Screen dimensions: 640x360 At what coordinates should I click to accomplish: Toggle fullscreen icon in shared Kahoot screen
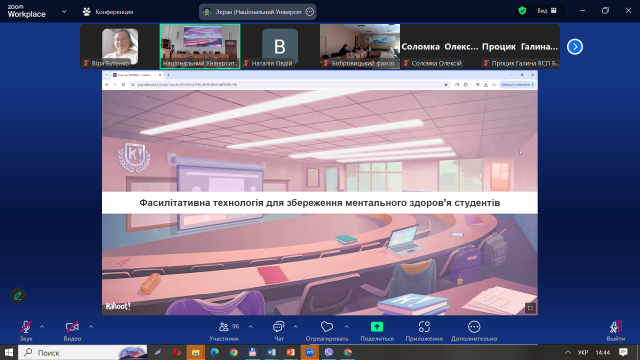tap(530, 308)
